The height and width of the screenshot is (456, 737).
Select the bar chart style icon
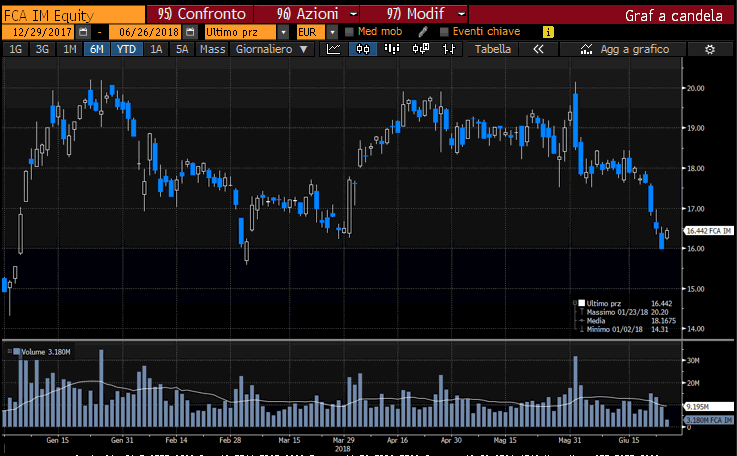[x=392, y=49]
